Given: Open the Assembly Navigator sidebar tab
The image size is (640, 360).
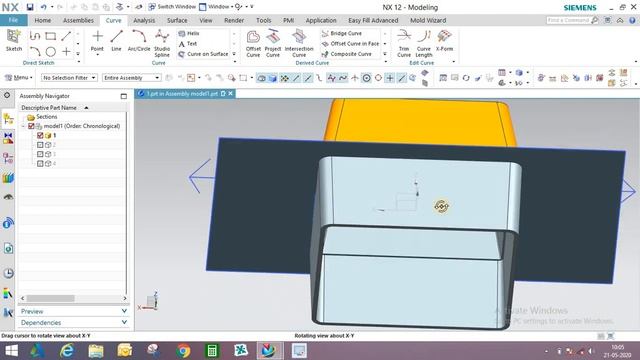Looking at the screenshot, I should pos(8,119).
